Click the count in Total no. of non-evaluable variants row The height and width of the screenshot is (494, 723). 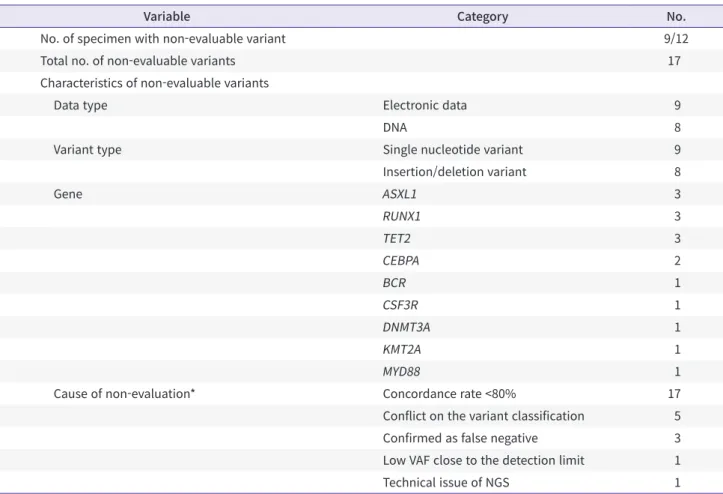674,61
